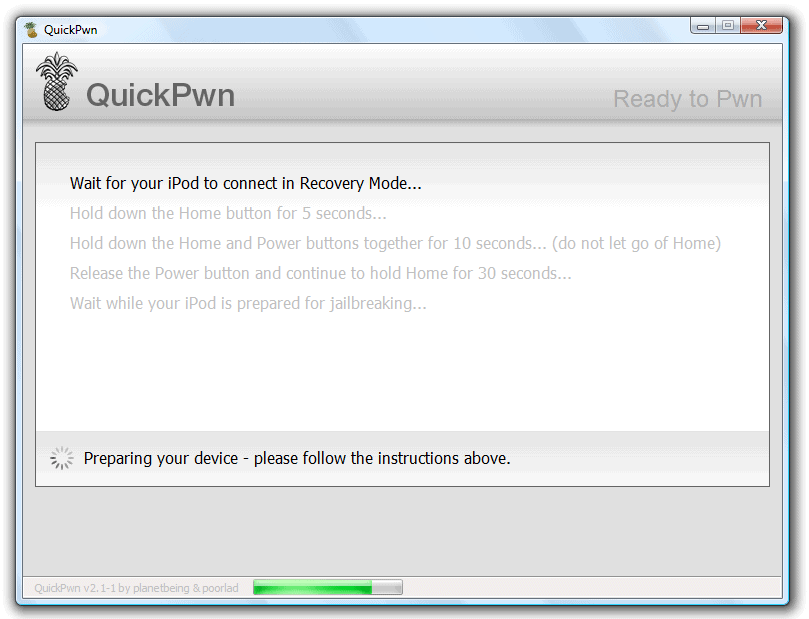Select 'Wait while your iPod is prepared' line
The width and height of the screenshot is (809, 619).
point(248,303)
